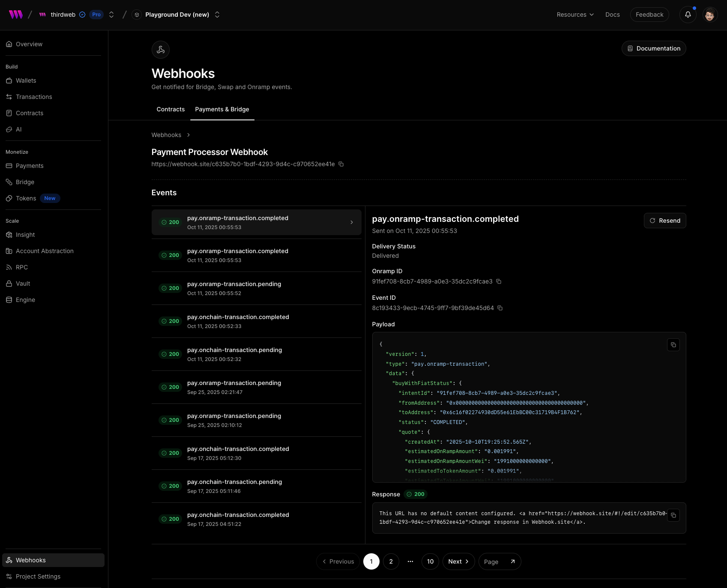
Task: Expand the thirdweb team switcher
Action: pos(111,15)
